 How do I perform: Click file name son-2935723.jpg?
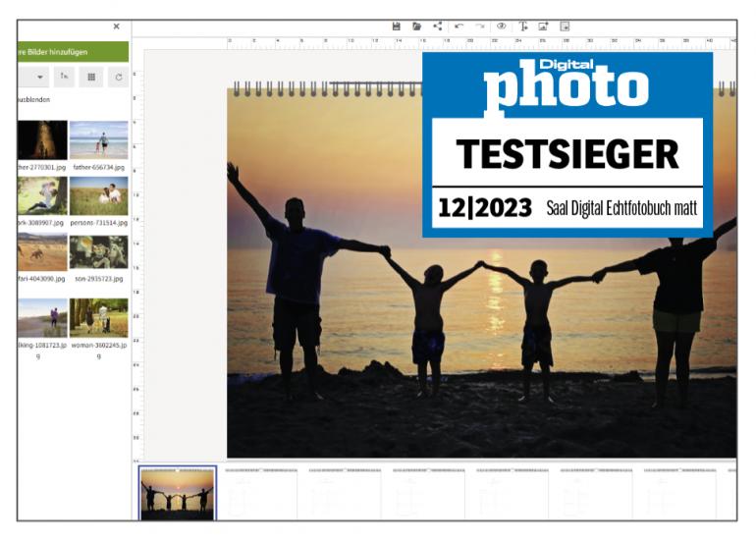click(x=99, y=279)
